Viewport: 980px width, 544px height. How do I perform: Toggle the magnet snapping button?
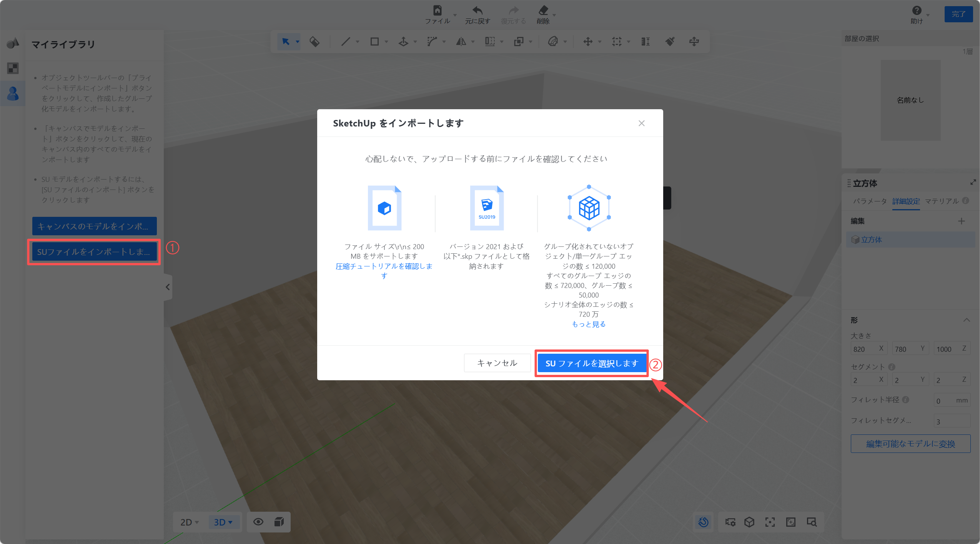pyautogui.click(x=703, y=522)
